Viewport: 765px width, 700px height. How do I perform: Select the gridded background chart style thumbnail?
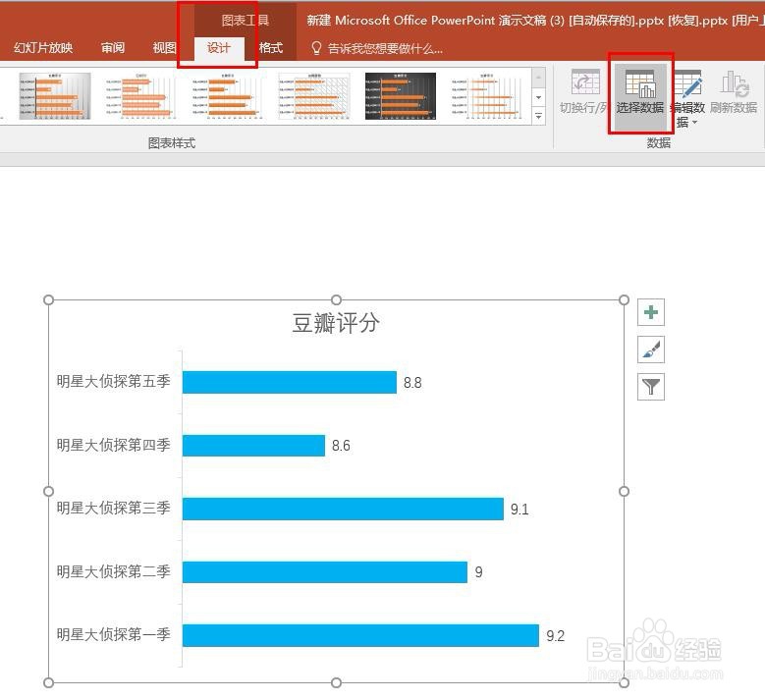point(314,96)
